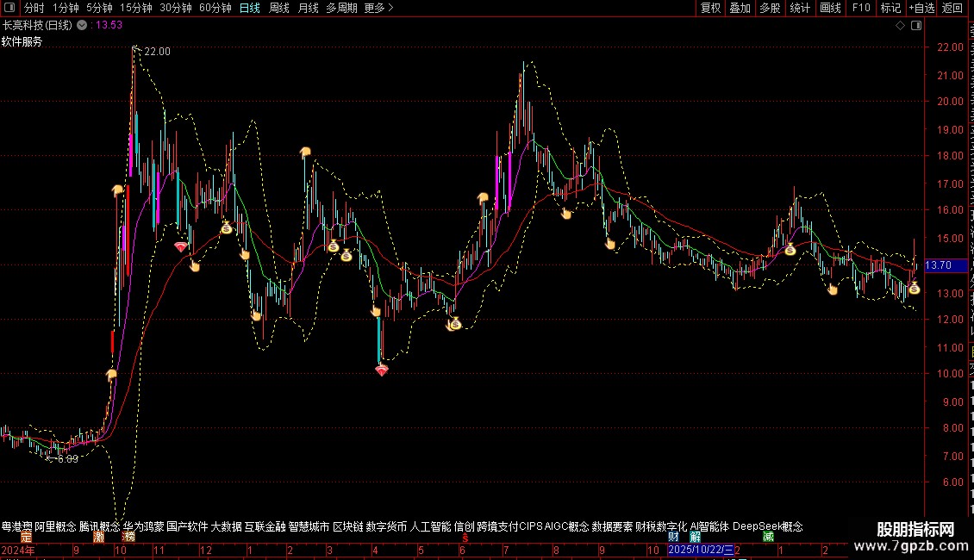Activate the 画线 drawing tool

831,8
